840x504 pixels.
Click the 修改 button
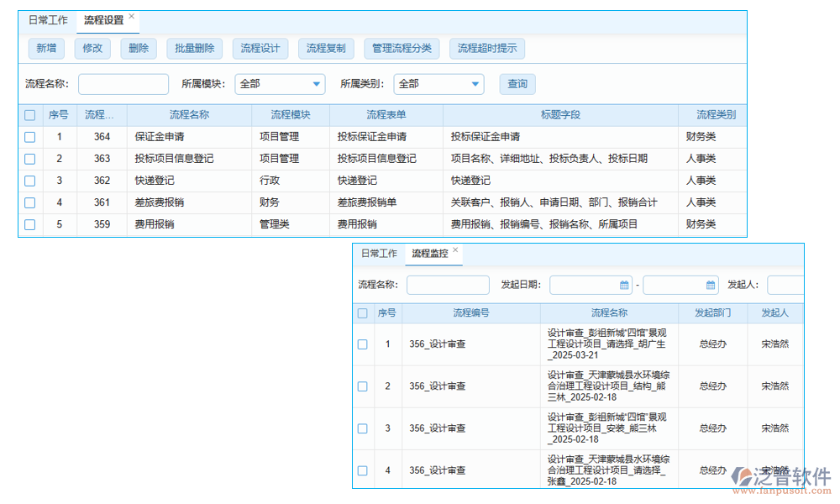(92, 48)
